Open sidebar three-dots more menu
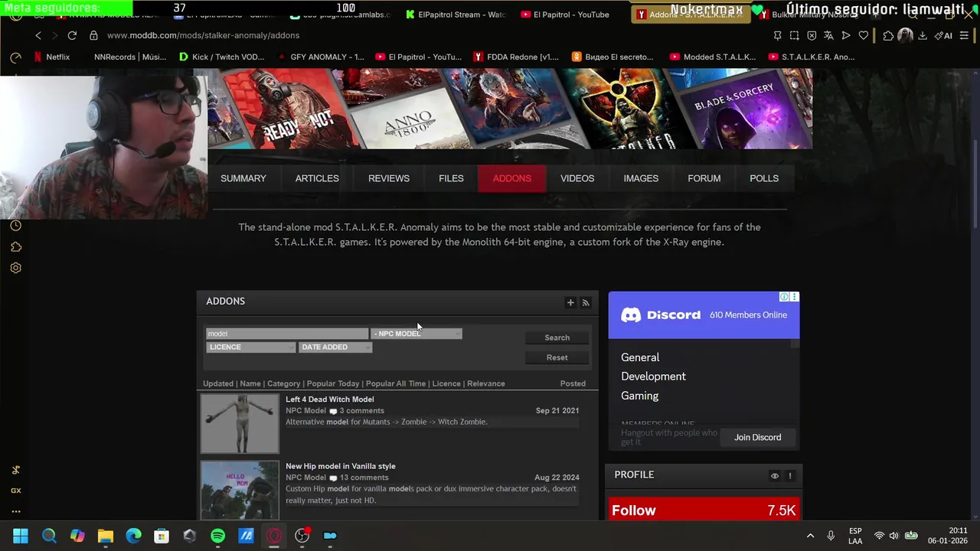 coord(15,511)
